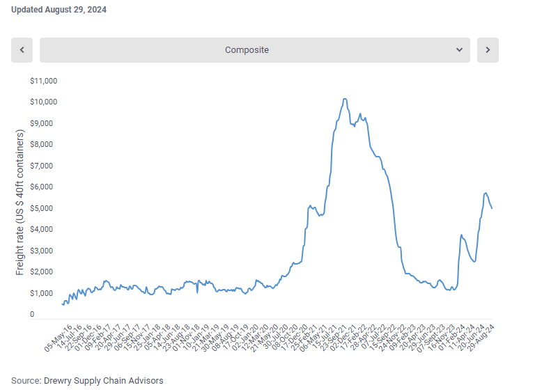
Task: Click the $11,000 y-axis label
Action: pos(43,81)
